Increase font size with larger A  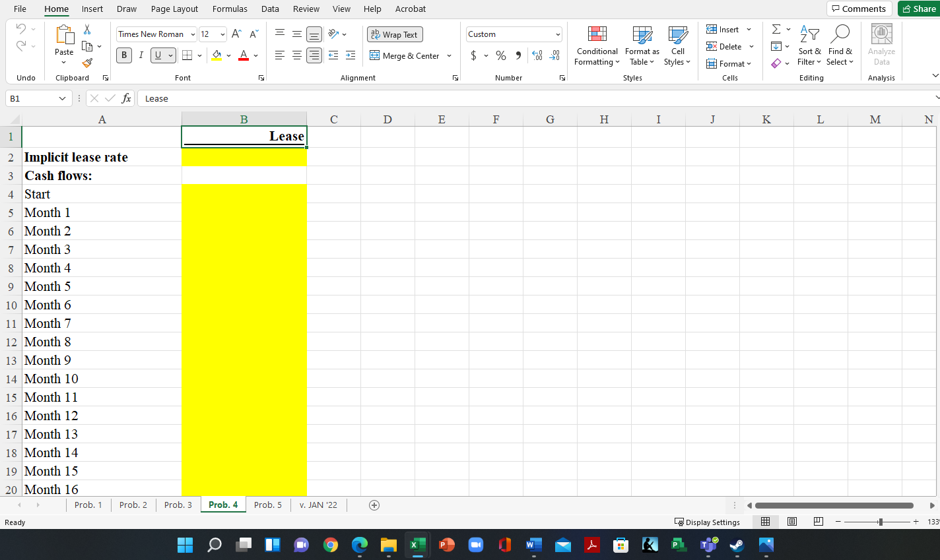tap(237, 34)
